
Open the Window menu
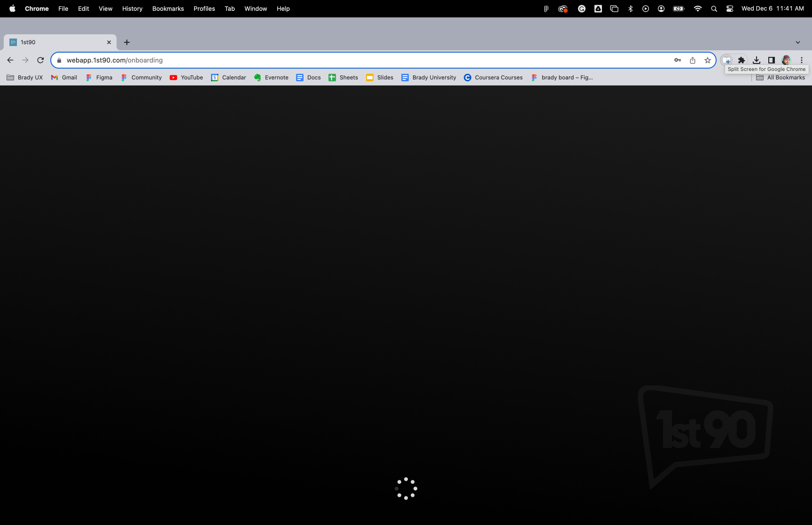point(256,8)
